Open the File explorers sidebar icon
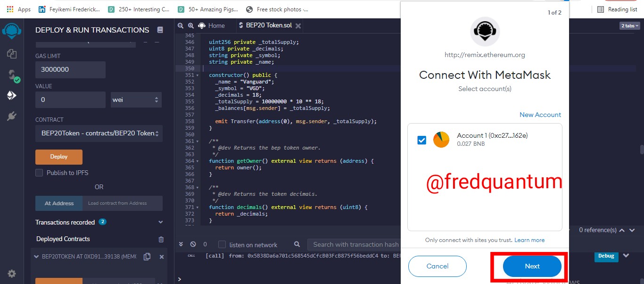Image resolution: width=644 pixels, height=284 pixels. pyautogui.click(x=12, y=54)
